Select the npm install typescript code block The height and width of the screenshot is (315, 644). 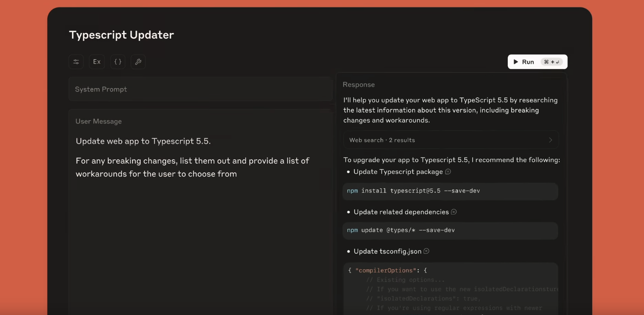[x=450, y=191]
